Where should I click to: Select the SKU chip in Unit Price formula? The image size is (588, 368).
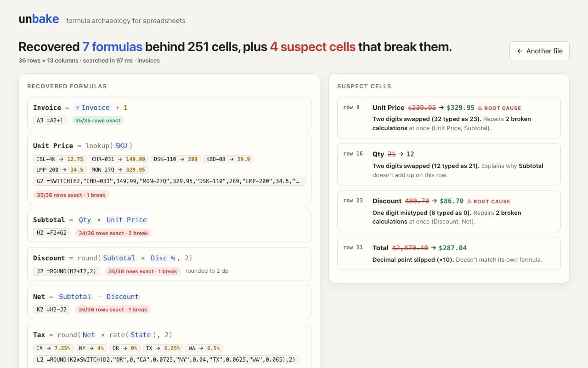121,146
